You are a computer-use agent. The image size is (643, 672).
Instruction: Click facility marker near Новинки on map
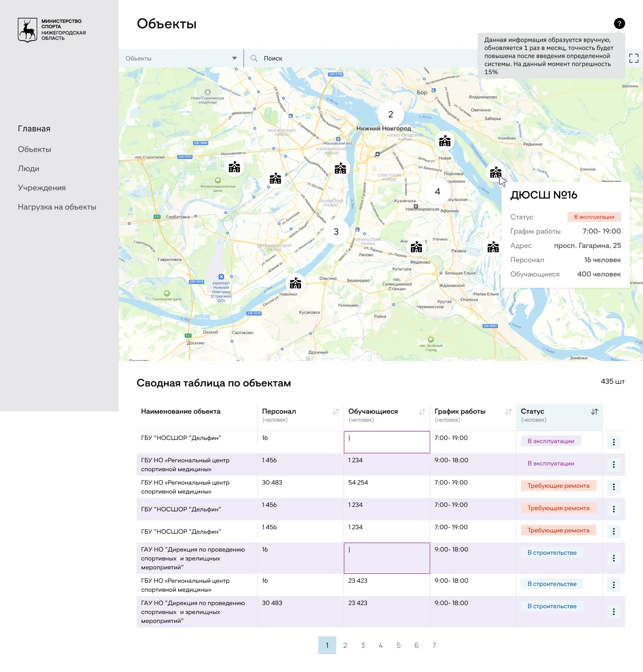(x=295, y=283)
